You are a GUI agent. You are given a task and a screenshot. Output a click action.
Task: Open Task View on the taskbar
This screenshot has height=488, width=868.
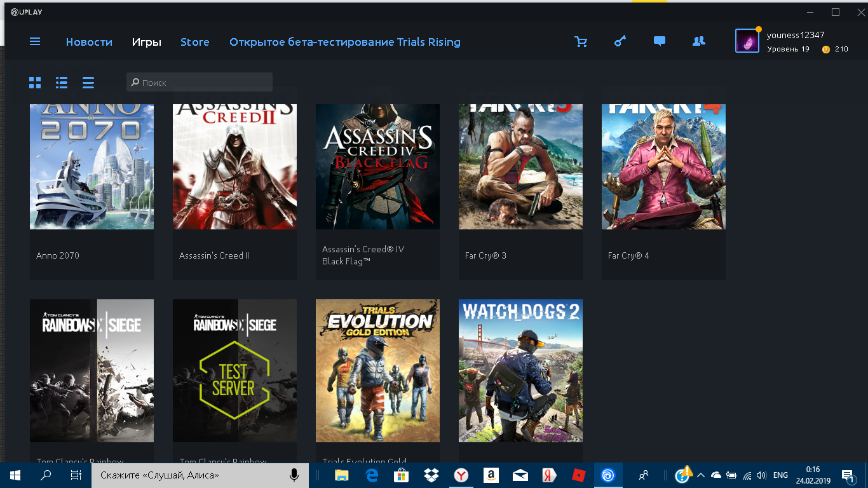[x=76, y=475]
